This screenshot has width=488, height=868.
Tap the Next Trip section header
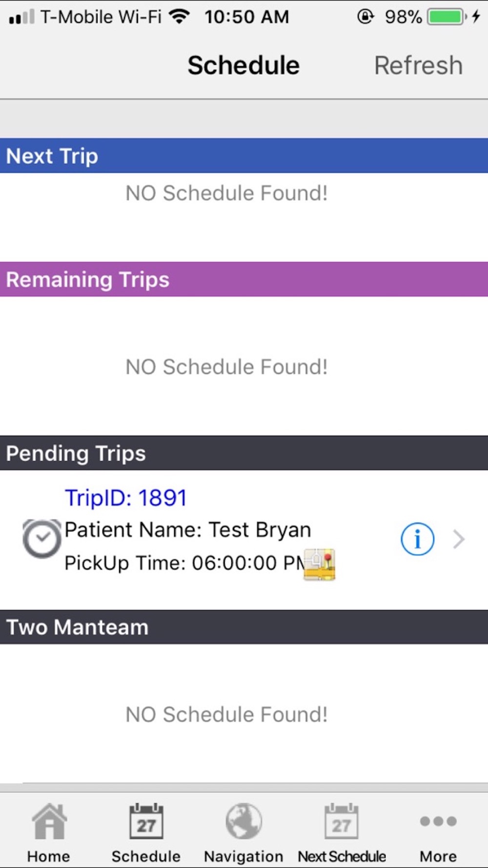244,156
